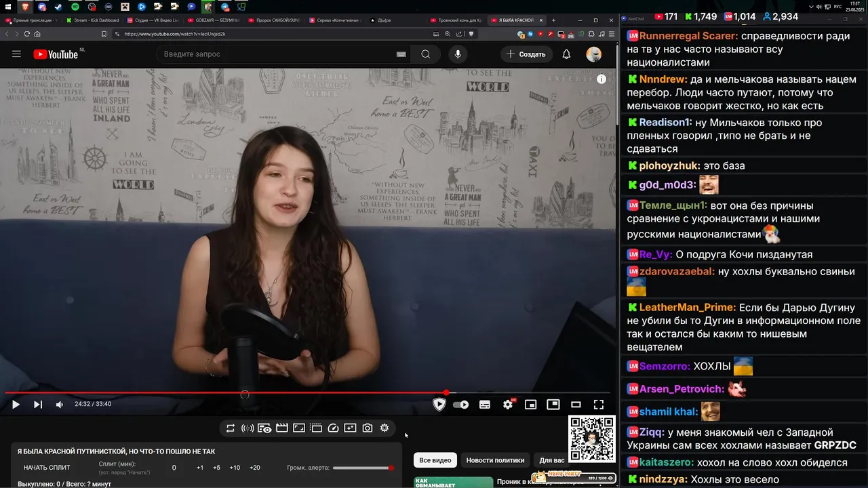Viewport: 868px width, 488px height.
Task: Select the Все видео filter chip
Action: pyautogui.click(x=435, y=460)
